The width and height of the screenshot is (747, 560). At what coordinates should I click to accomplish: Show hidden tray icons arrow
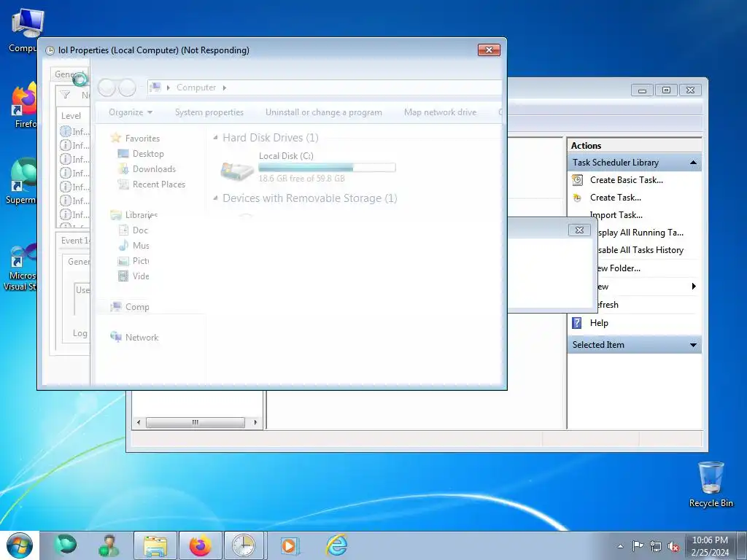[x=620, y=546]
